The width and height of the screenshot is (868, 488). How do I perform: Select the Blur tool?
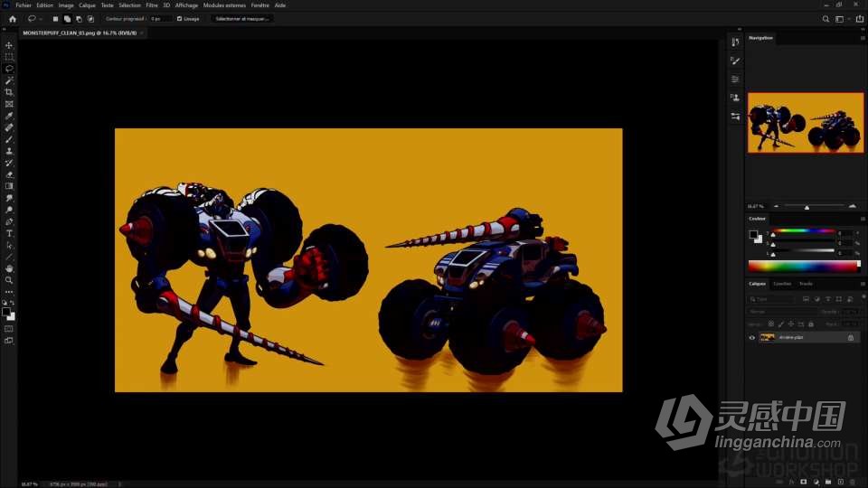[x=9, y=198]
